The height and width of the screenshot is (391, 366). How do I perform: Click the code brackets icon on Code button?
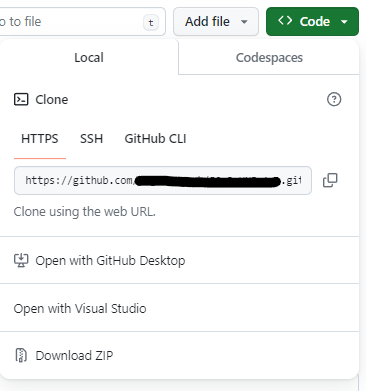(285, 21)
